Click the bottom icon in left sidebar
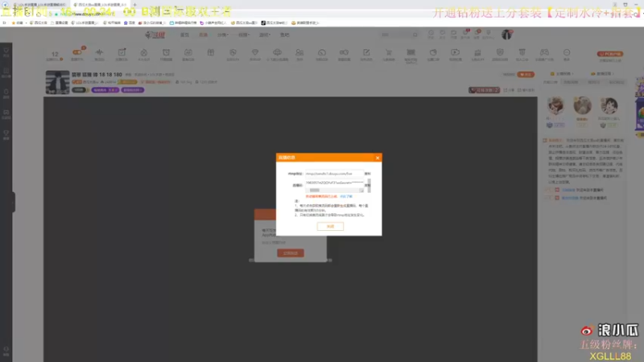The height and width of the screenshot is (362, 644). click(6, 351)
